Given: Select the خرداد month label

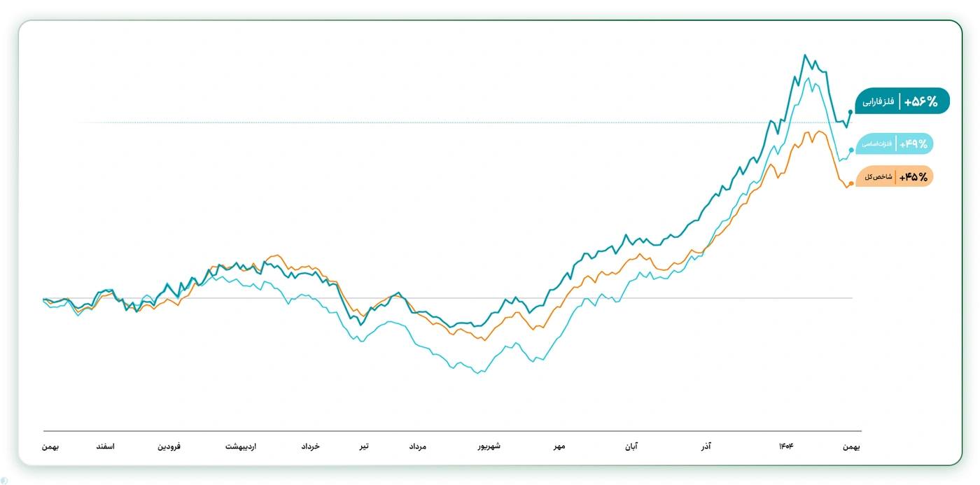Looking at the screenshot, I should [310, 447].
